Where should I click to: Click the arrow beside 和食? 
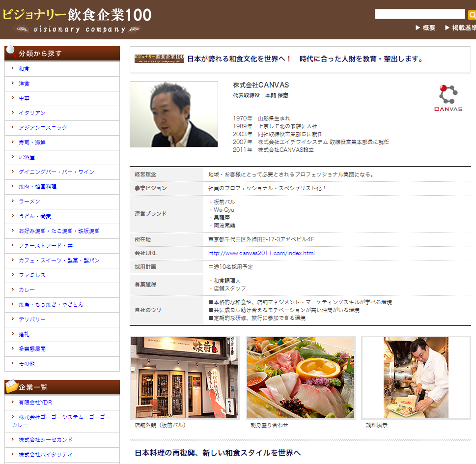[12, 68]
